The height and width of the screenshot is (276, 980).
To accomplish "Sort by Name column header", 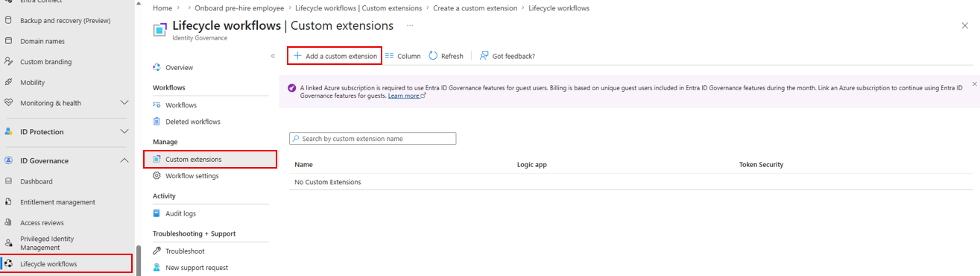I will [x=303, y=164].
